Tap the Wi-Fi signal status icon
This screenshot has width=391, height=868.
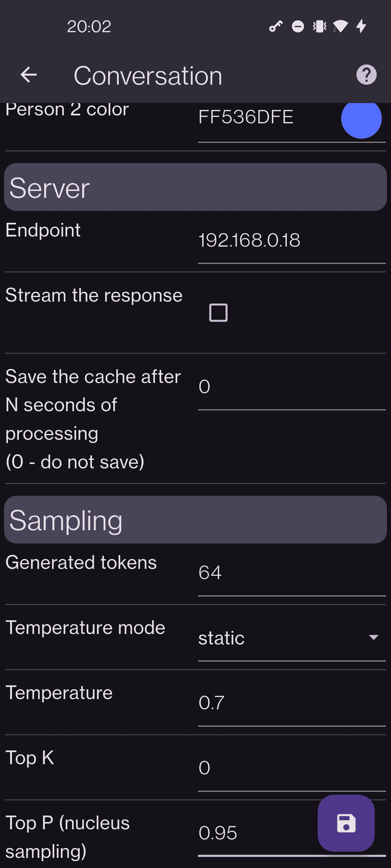pyautogui.click(x=340, y=26)
